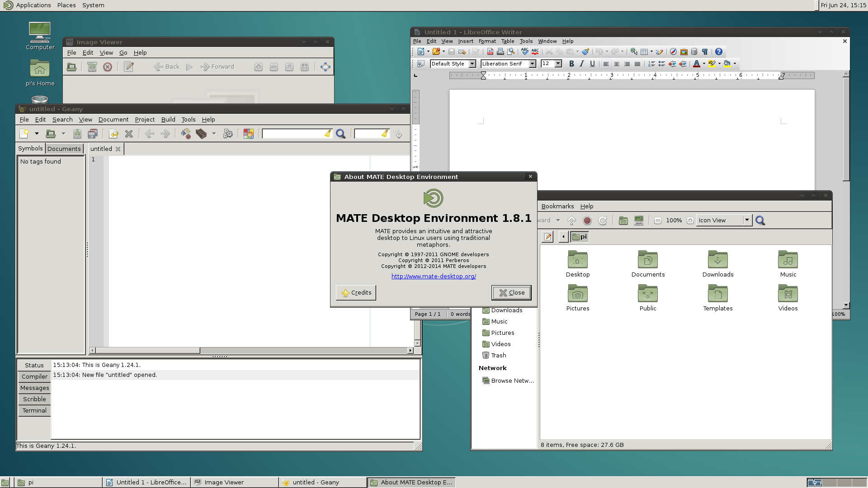Click Writer Print icon
The image size is (868, 488).
tap(500, 52)
